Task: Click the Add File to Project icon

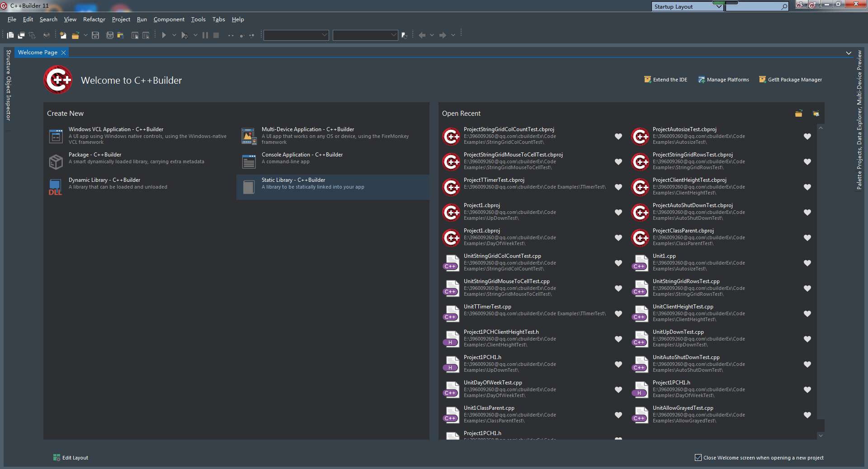Action: tap(135, 35)
